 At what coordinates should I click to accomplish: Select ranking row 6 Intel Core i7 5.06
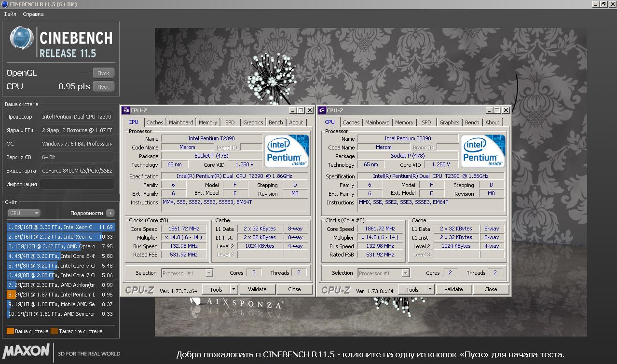[x=60, y=275]
